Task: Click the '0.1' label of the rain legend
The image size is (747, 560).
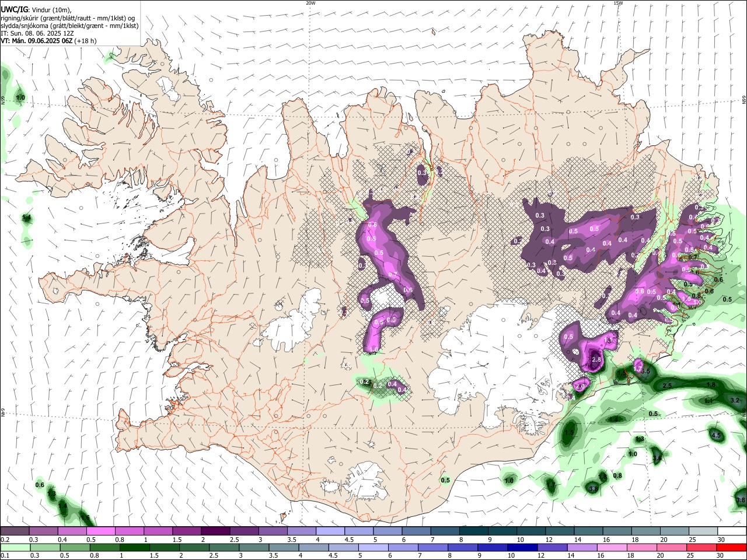Action: click(5, 555)
